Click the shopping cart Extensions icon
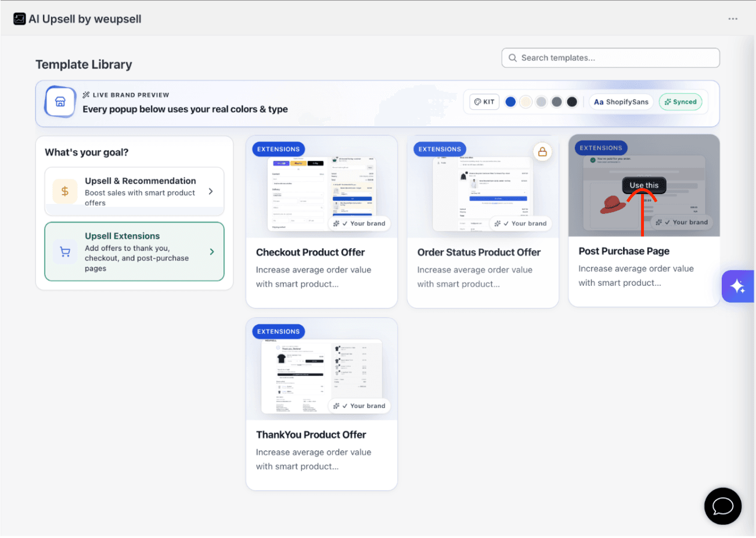This screenshot has height=538, width=756. (x=65, y=252)
